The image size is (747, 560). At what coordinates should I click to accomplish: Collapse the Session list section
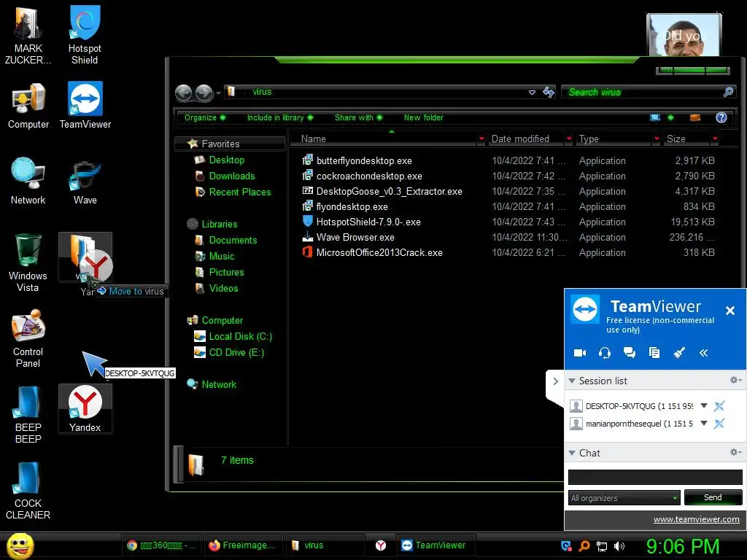click(572, 381)
